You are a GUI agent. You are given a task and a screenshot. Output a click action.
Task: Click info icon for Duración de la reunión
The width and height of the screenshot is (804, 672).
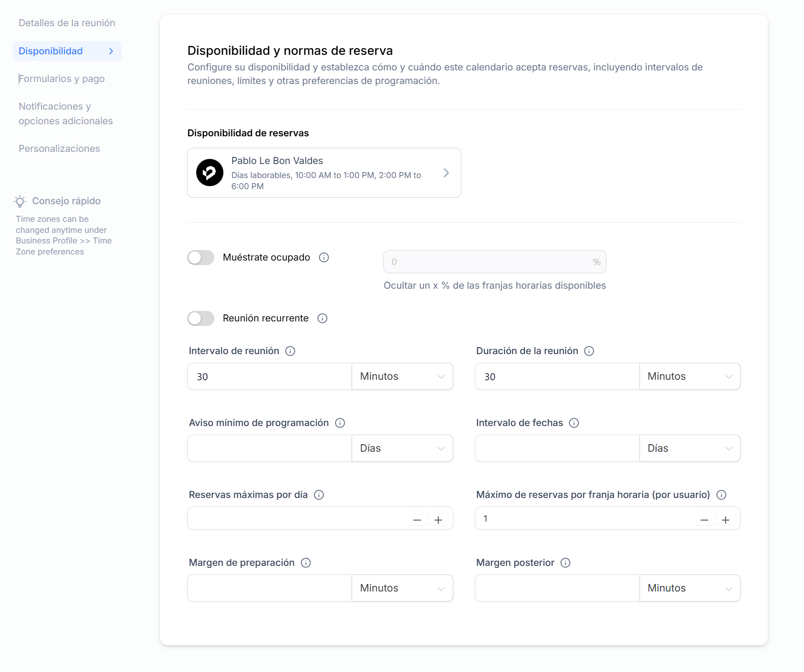point(589,351)
